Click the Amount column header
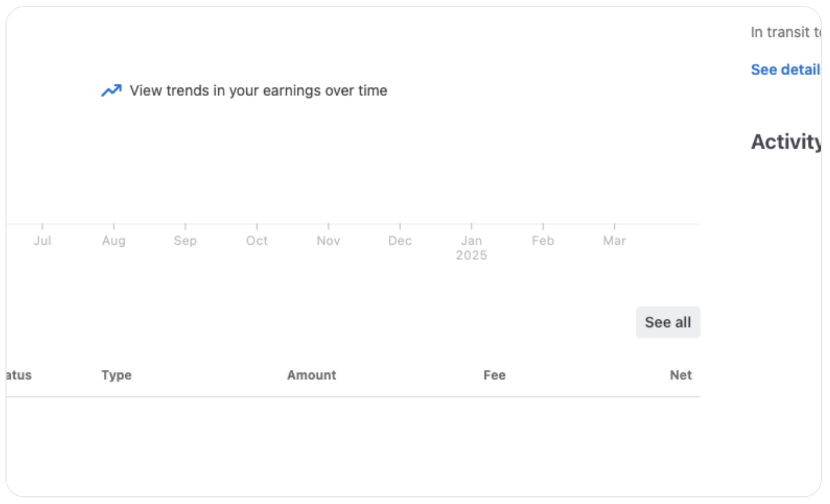Viewport: 830px width, 504px height. (x=311, y=375)
